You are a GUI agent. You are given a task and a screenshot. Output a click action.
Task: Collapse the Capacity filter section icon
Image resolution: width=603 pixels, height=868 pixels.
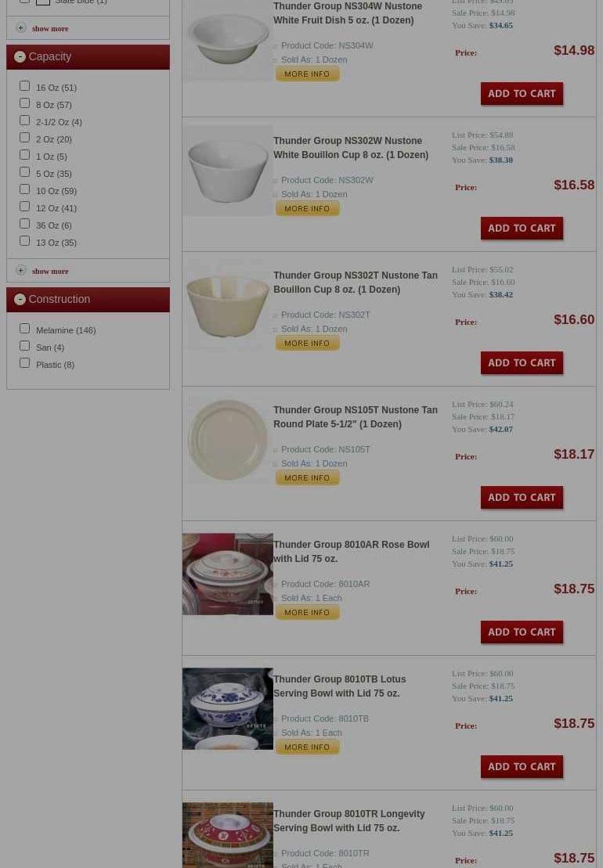click(x=20, y=56)
